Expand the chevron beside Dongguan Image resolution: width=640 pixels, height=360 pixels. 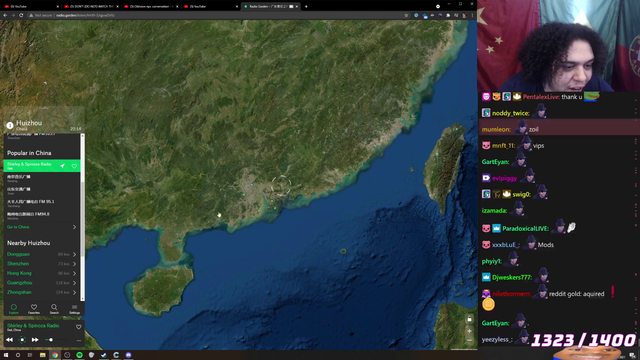click(74, 254)
